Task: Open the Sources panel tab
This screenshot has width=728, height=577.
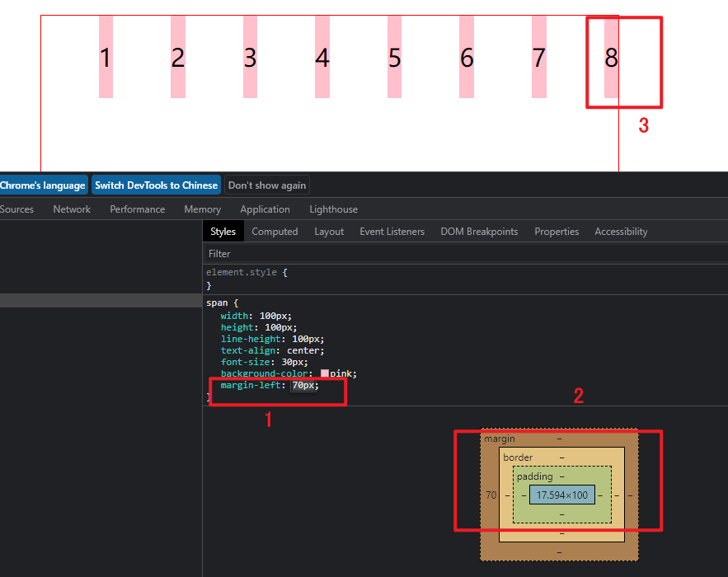Action: pos(16,209)
